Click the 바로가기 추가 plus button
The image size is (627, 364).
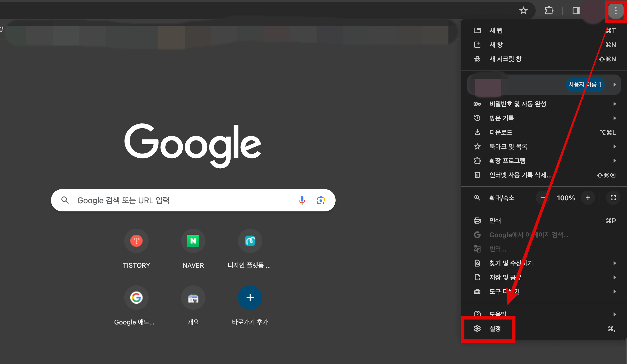(x=250, y=298)
